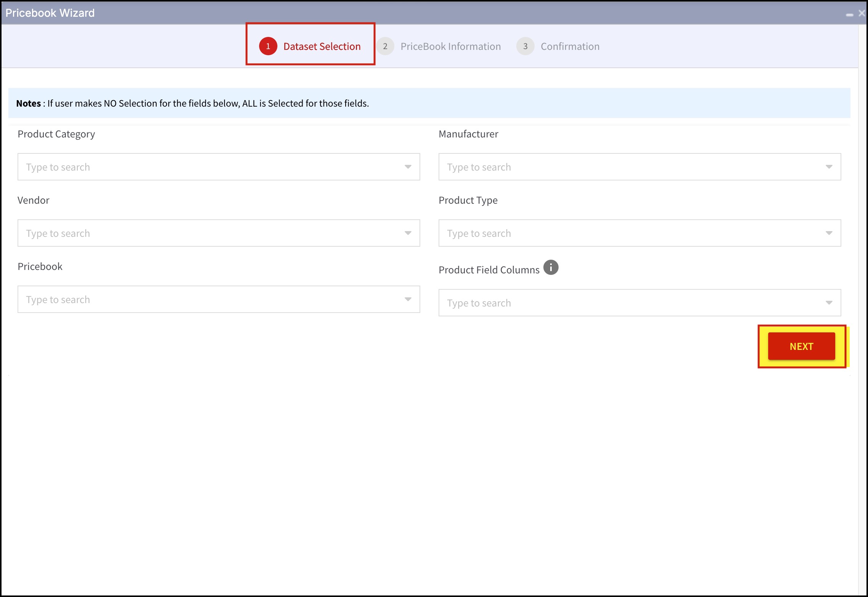Click the Product Field Columns label
The width and height of the screenshot is (868, 597).
489,270
